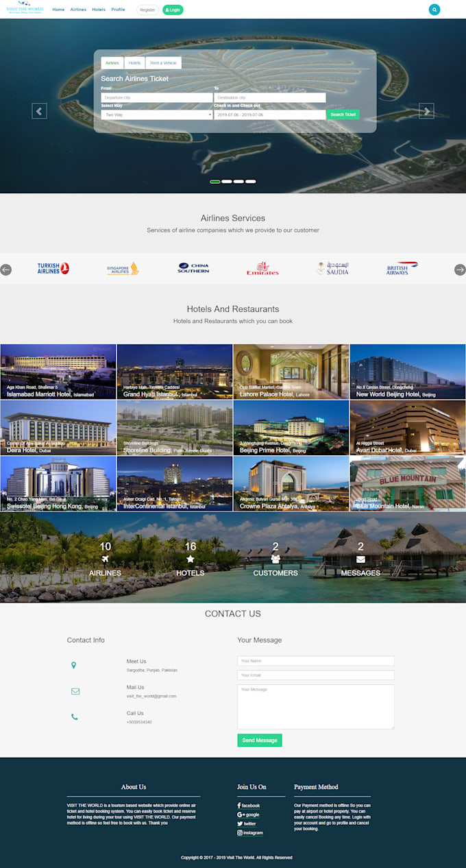Open the twitter link in footer
Image resolution: width=466 pixels, height=868 pixels.
[247, 823]
